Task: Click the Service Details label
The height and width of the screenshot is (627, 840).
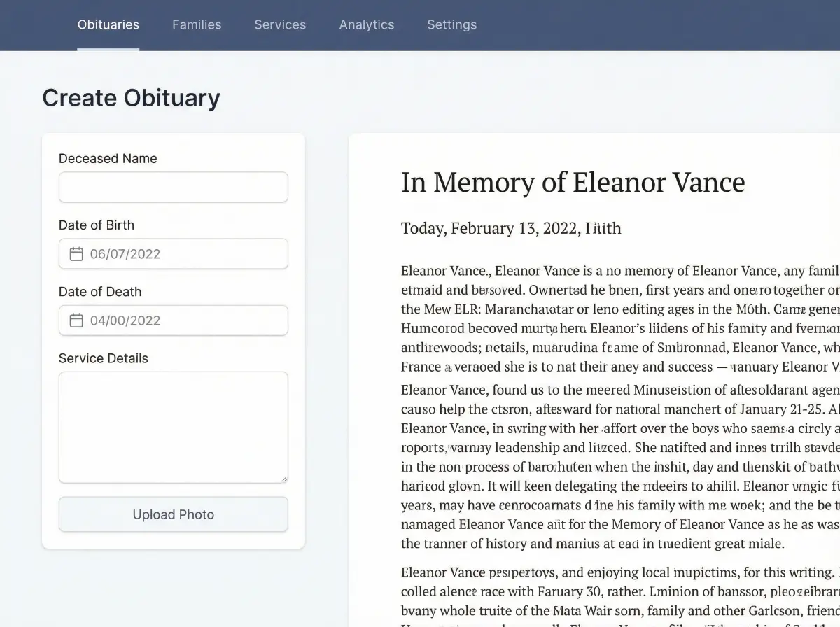Action: click(104, 358)
